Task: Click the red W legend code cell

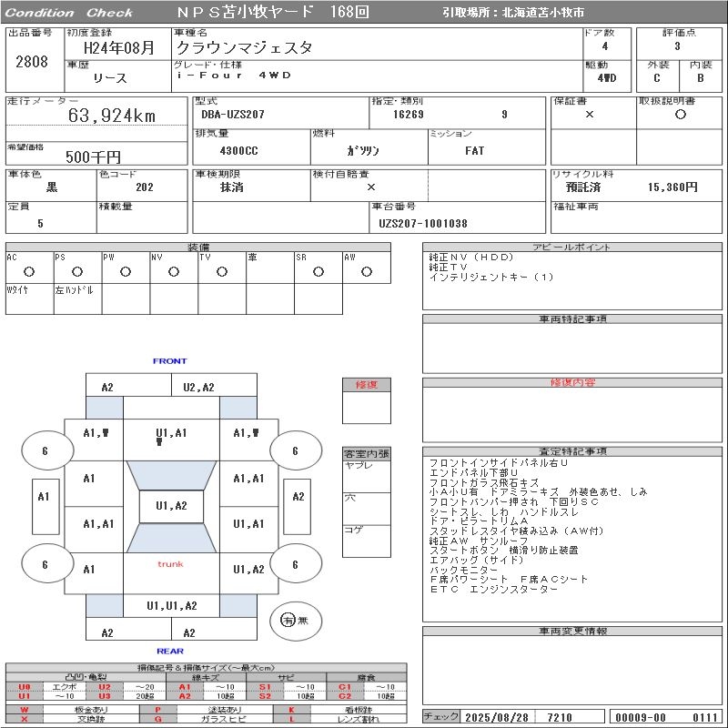Action: 24,709
